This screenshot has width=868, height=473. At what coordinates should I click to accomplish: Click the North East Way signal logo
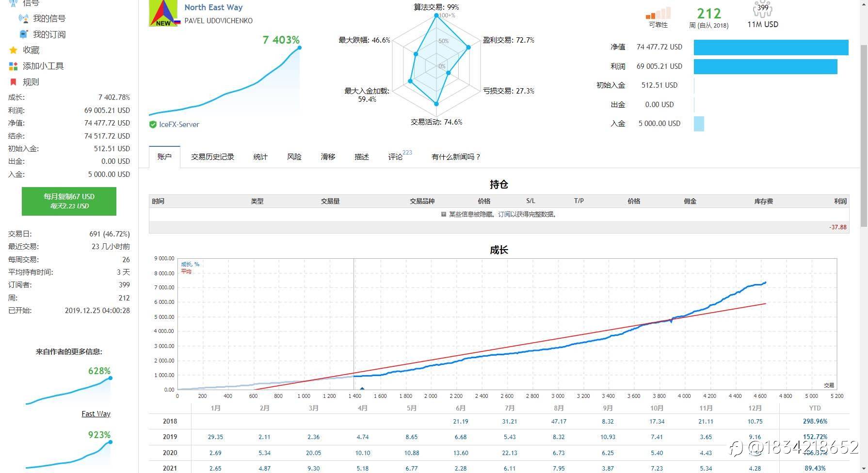click(x=163, y=13)
